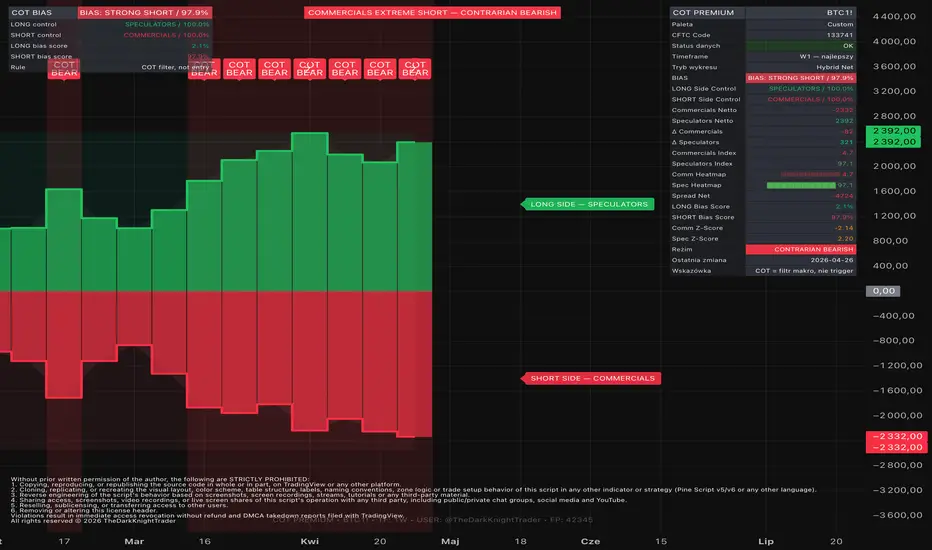Screen dimensions: 932x550
Task: Click the 2 800,00 price axis label
Action: coord(894,116)
